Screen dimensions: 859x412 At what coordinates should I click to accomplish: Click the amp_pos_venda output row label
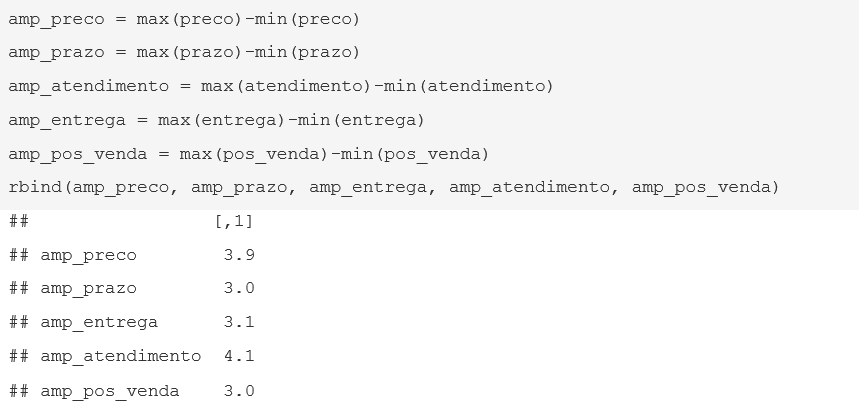110,392
